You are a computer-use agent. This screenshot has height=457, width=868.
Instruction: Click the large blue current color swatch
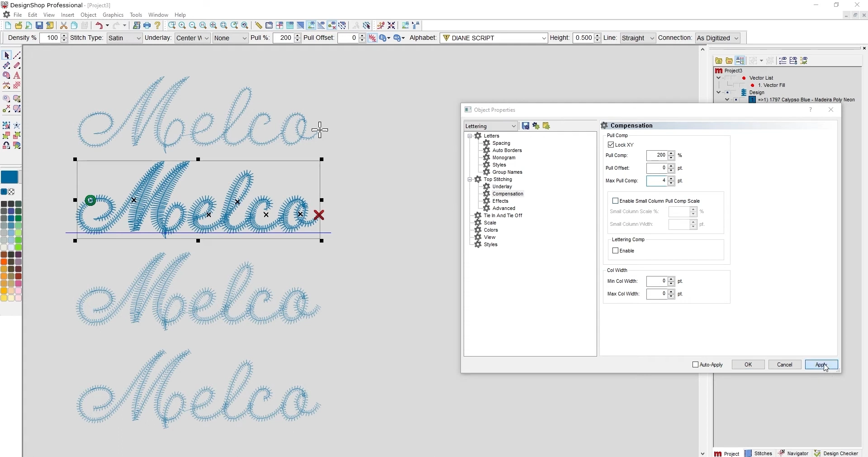point(9,177)
